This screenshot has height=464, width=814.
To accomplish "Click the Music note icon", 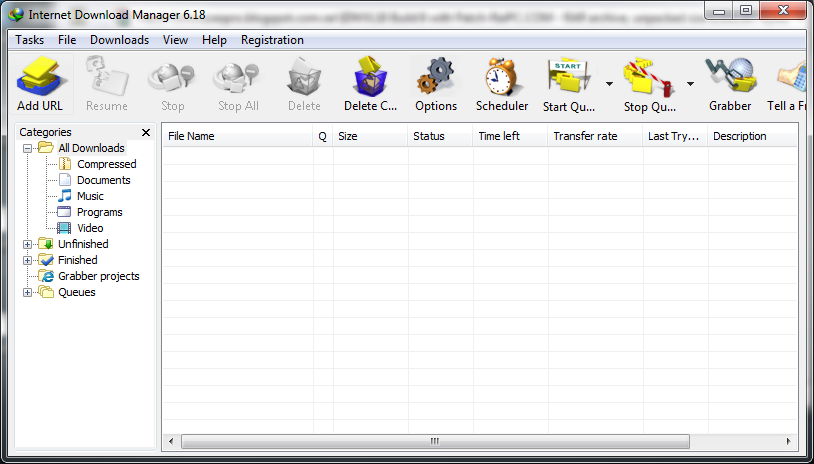I will point(64,196).
